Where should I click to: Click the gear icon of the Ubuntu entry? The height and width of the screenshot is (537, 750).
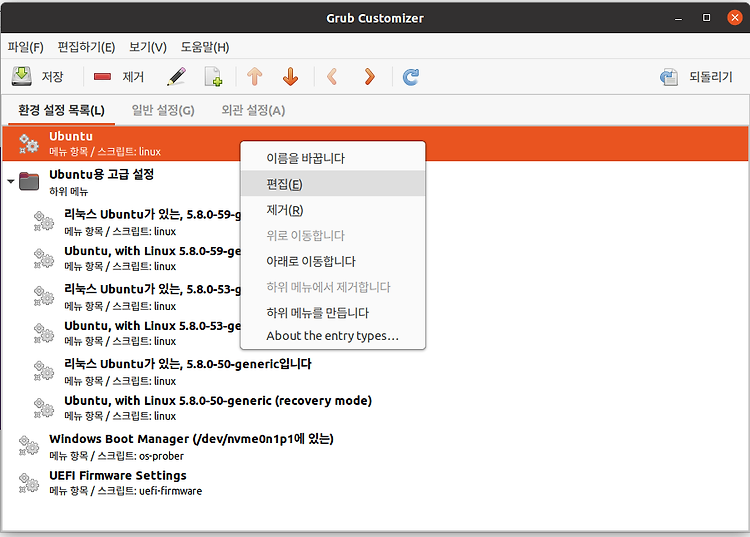pyautogui.click(x=29, y=143)
